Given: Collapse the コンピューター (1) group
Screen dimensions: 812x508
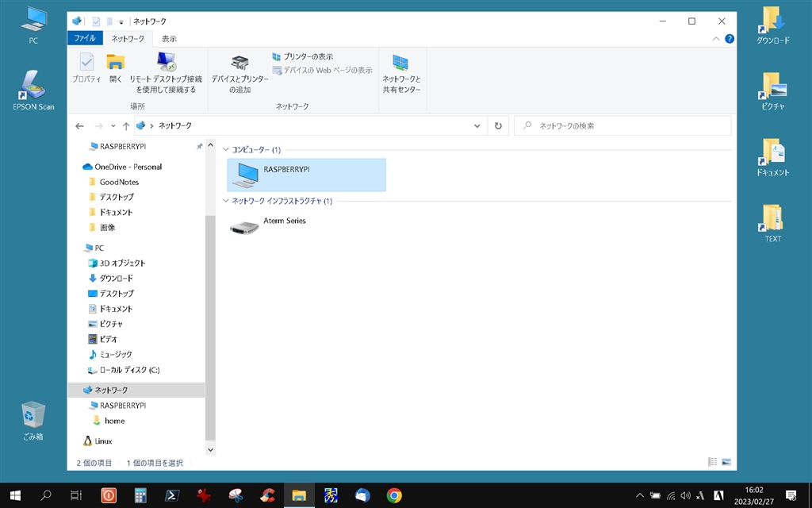Looking at the screenshot, I should pyautogui.click(x=226, y=150).
